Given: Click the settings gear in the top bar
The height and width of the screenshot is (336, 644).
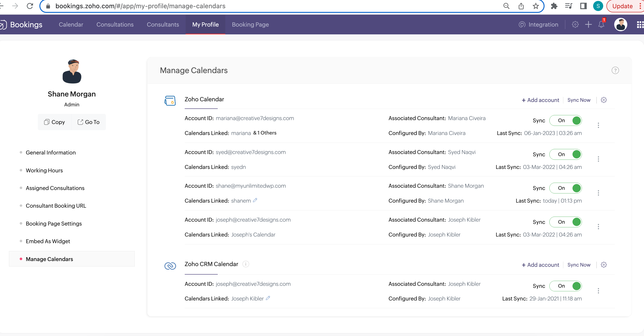Looking at the screenshot, I should pyautogui.click(x=575, y=25).
